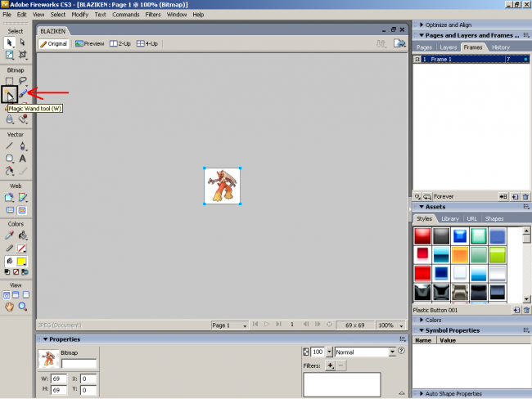The width and height of the screenshot is (532, 399).
Task: Switch to 2-Up view
Action: point(120,43)
